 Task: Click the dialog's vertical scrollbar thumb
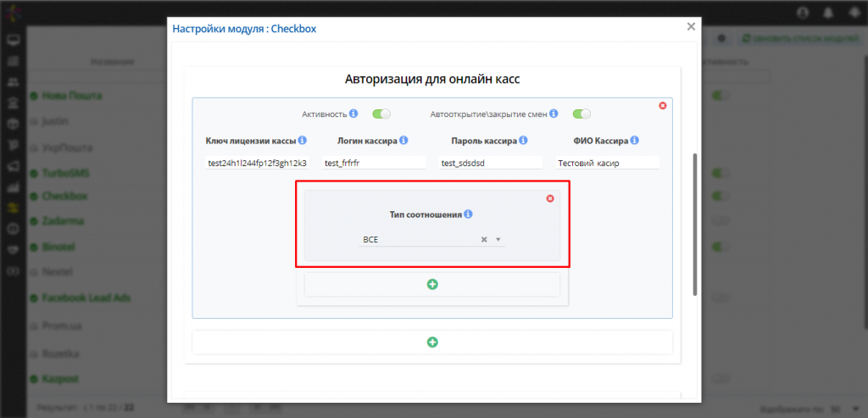695,225
